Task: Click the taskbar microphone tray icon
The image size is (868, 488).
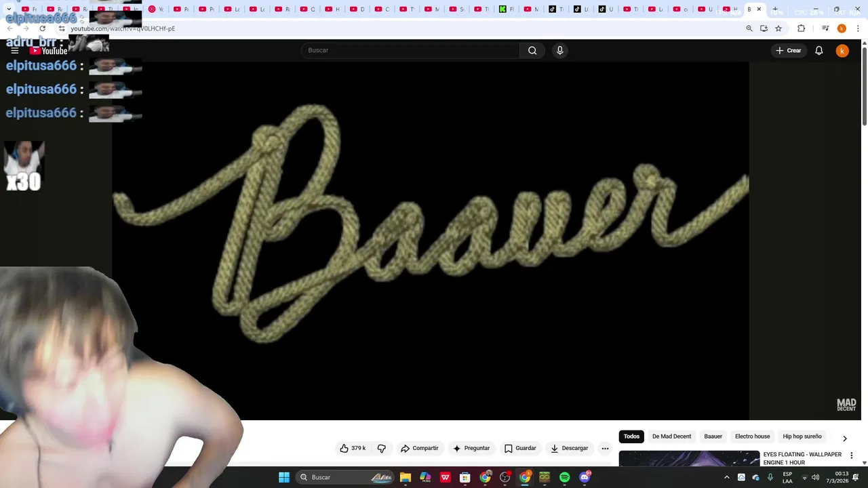Action: point(770,477)
